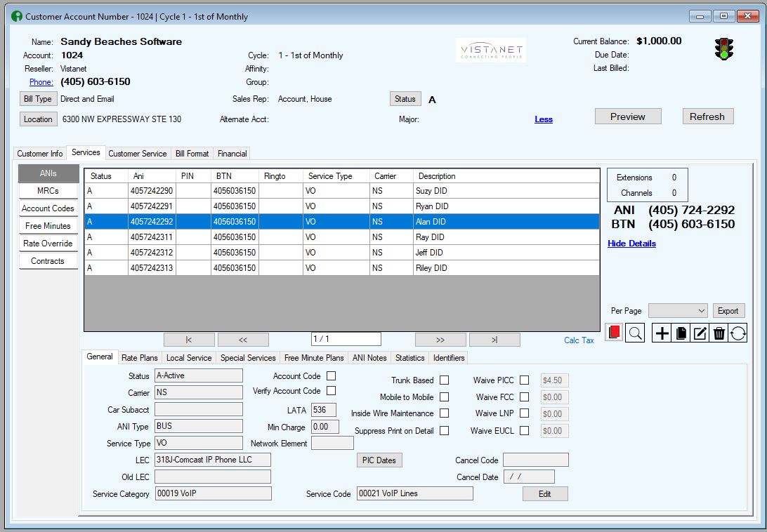Viewport: 767px width, 532px height.
Task: Open the ANI Notes sub-tab
Action: (369, 358)
